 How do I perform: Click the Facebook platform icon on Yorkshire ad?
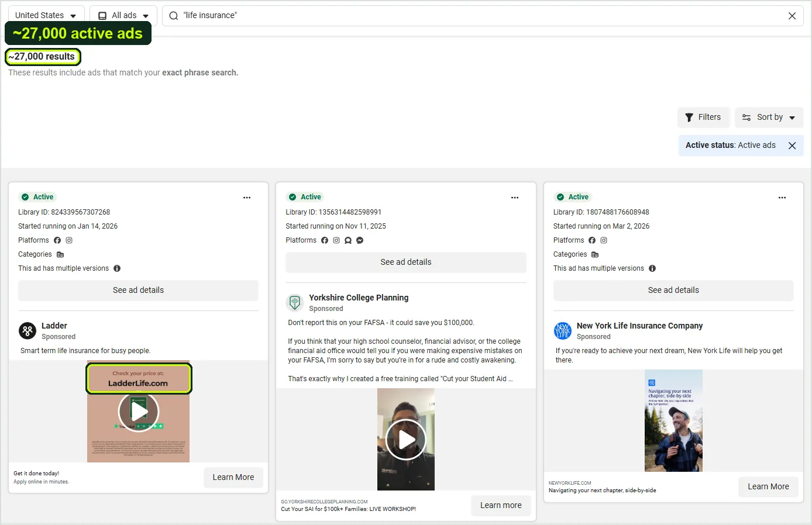(x=325, y=240)
